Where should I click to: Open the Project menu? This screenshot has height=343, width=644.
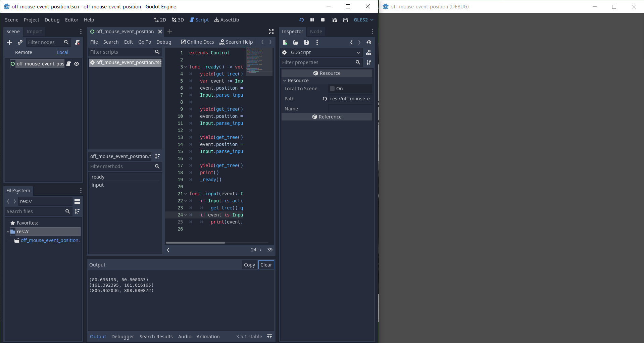(32, 20)
